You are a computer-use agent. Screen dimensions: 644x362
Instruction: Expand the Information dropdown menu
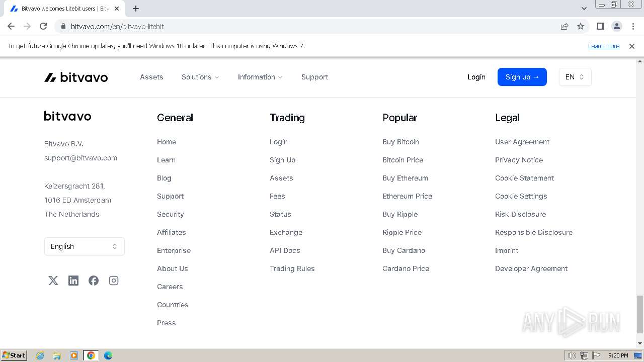(x=260, y=77)
